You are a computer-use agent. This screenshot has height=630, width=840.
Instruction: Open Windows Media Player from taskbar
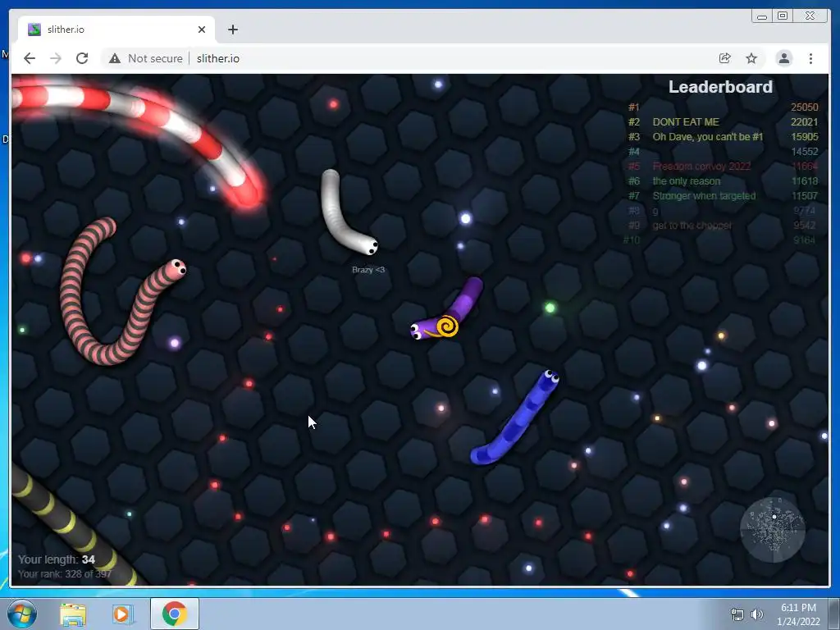click(121, 614)
